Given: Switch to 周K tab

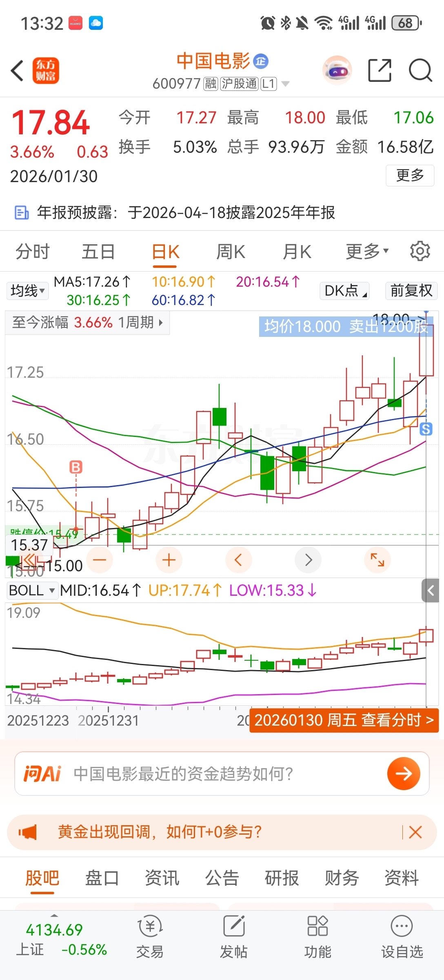Looking at the screenshot, I should (x=231, y=251).
